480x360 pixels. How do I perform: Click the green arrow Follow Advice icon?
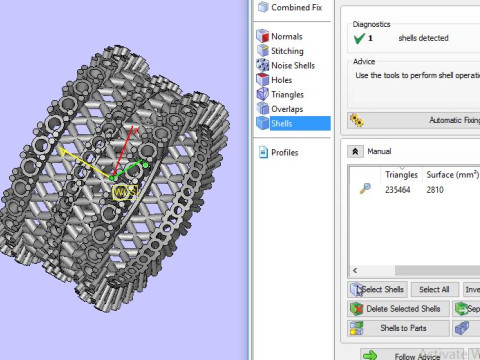click(370, 355)
